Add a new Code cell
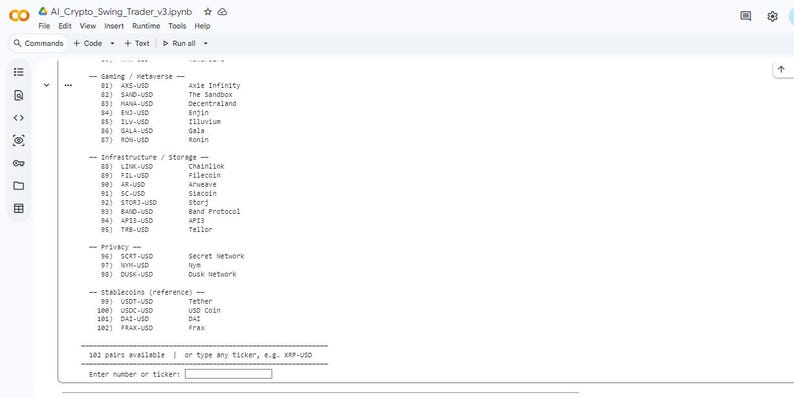 88,44
